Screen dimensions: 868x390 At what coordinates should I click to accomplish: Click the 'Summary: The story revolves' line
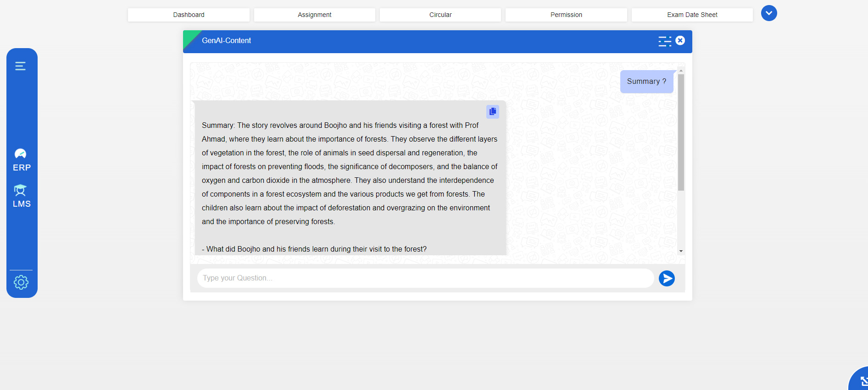point(340,125)
